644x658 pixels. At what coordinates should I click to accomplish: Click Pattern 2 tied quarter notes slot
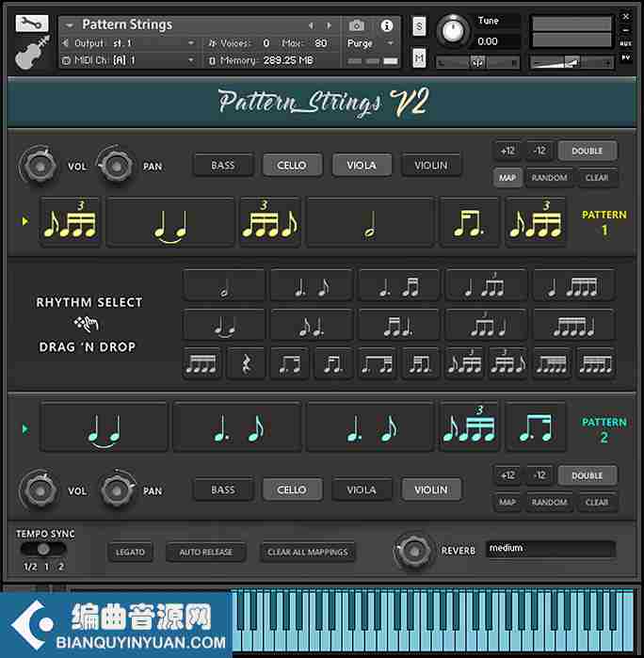click(105, 426)
